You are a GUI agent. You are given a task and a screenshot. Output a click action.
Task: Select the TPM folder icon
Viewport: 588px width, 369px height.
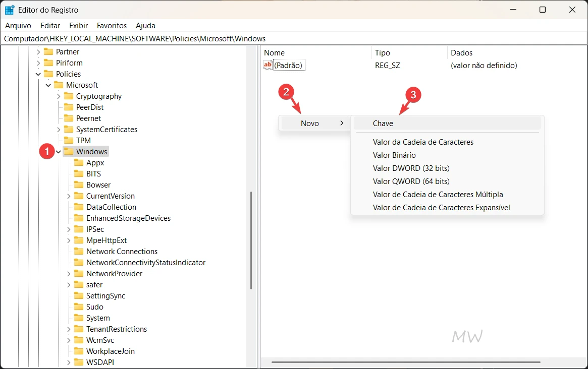68,140
